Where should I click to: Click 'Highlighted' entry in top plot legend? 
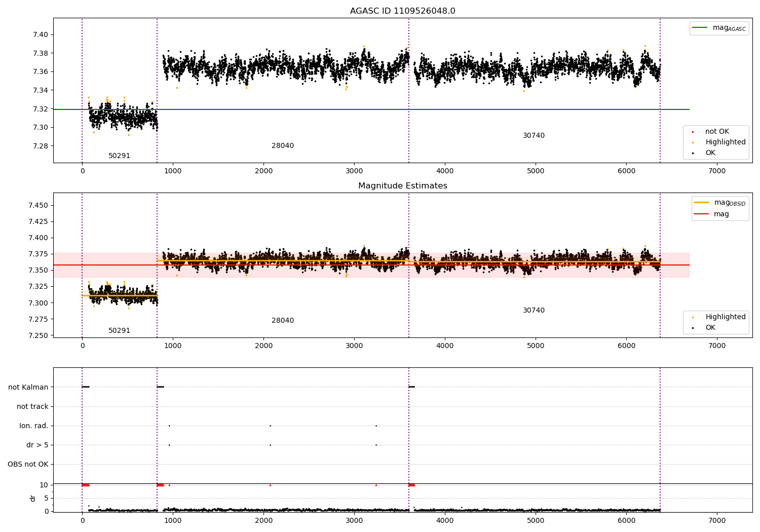[x=726, y=142]
